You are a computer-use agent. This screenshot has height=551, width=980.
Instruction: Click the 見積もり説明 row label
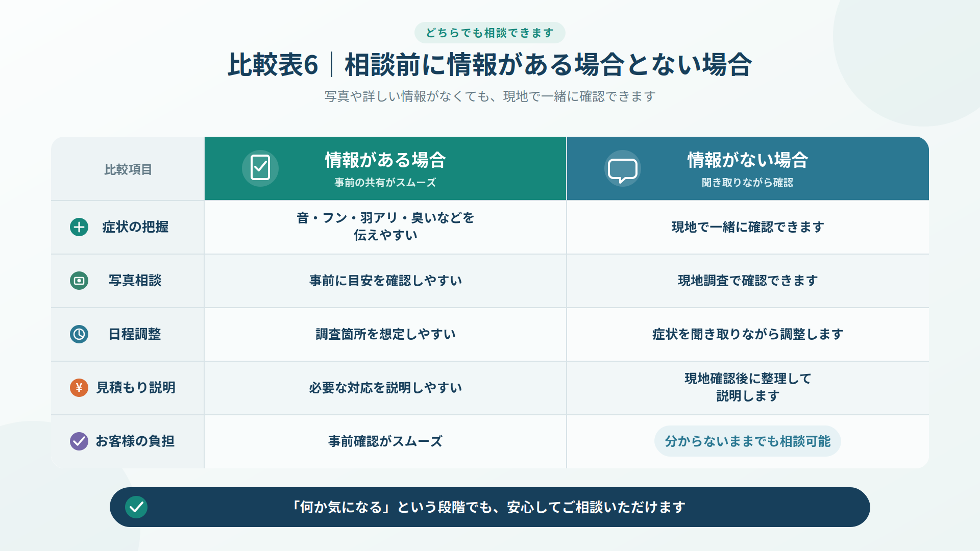click(136, 388)
